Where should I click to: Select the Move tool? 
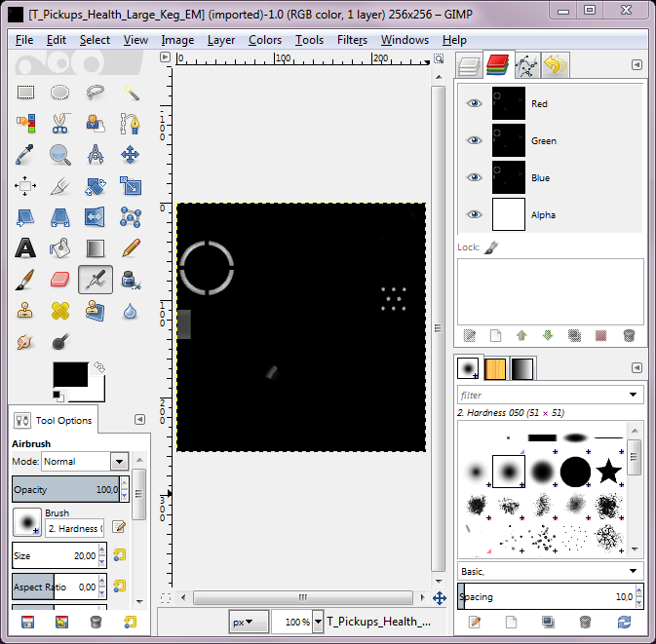tap(131, 154)
